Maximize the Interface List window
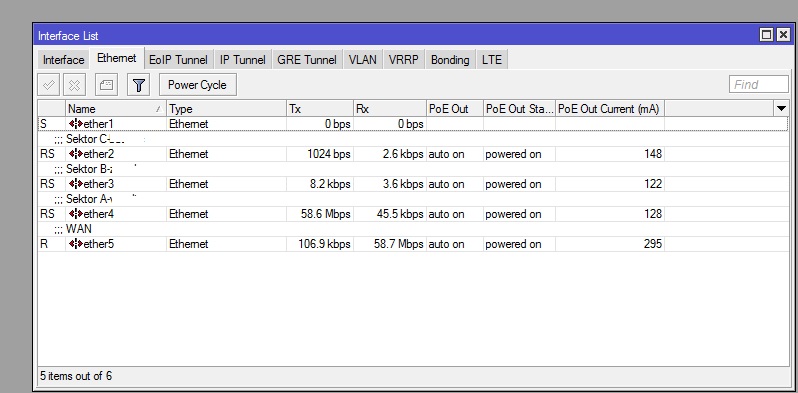Screen dimensions: 798x393 [x=766, y=35]
